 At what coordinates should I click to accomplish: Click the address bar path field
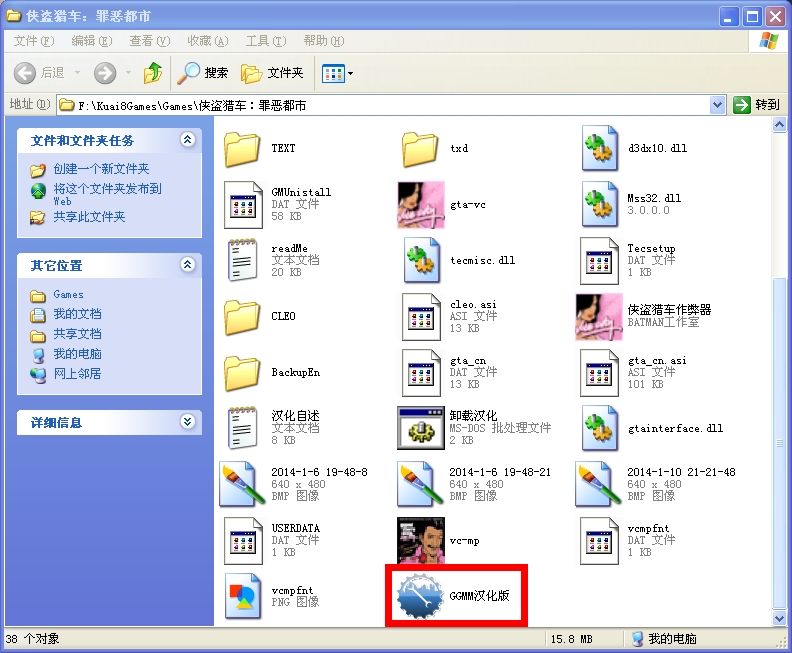[x=384, y=105]
